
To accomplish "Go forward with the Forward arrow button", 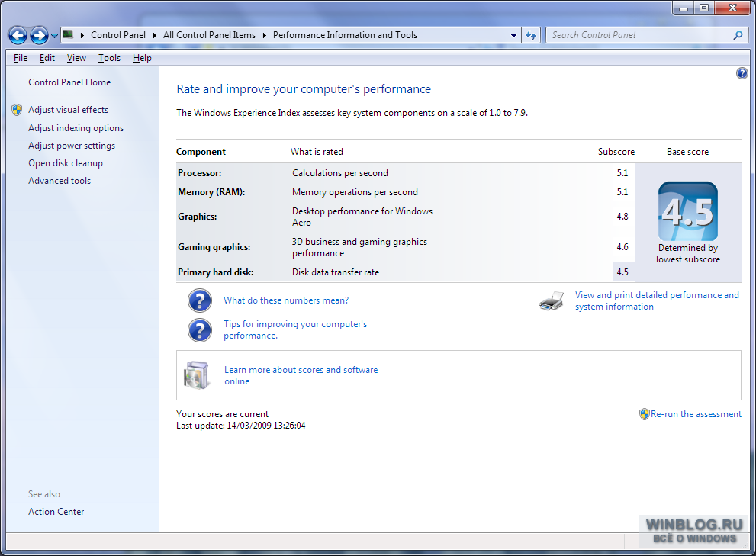I will tap(39, 35).
